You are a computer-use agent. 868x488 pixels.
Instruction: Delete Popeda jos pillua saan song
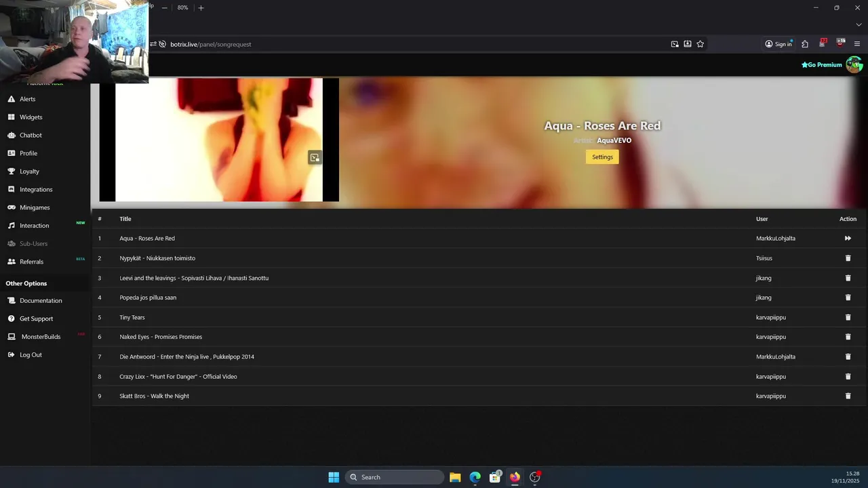pos(848,298)
